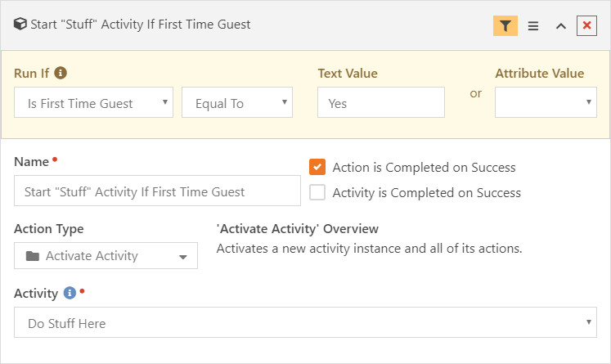Click the Run If info icon
Screen dimensions: 611x364
point(61,73)
